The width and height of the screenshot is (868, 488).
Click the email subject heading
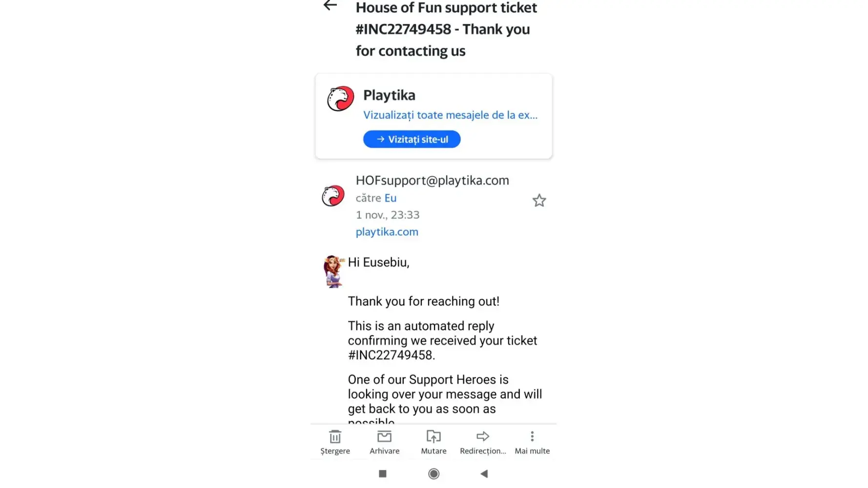446,29
